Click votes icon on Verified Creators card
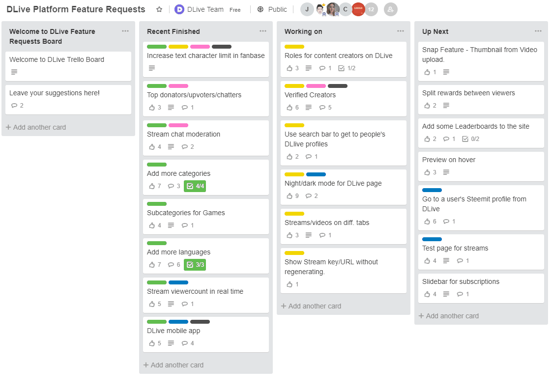 tap(289, 108)
